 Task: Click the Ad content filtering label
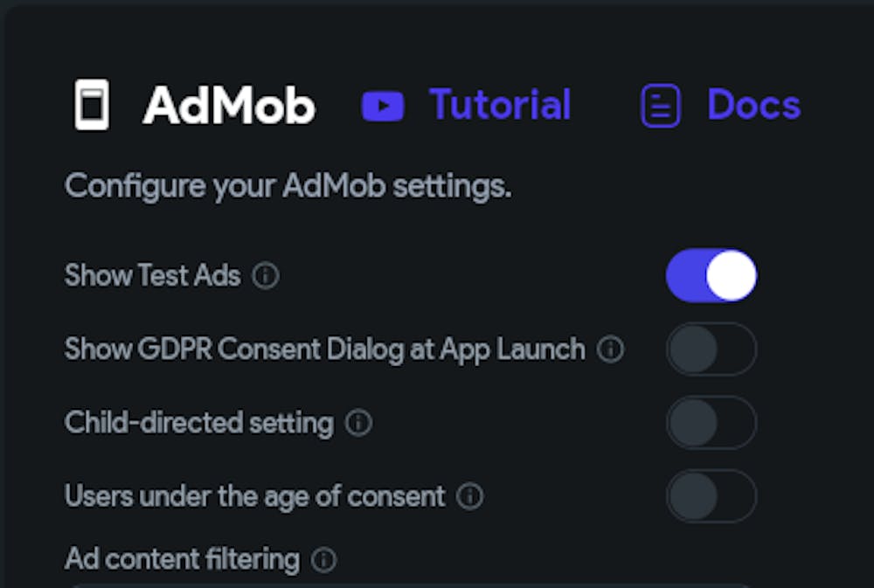(x=182, y=558)
